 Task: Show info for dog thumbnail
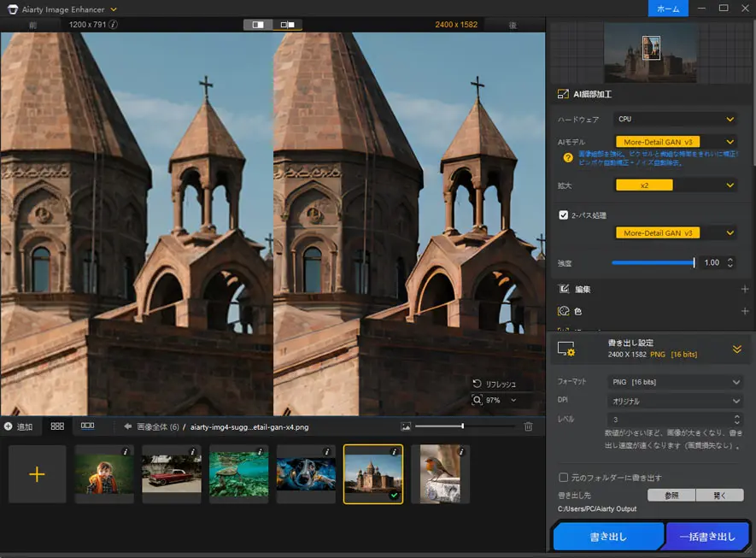tap(327, 452)
